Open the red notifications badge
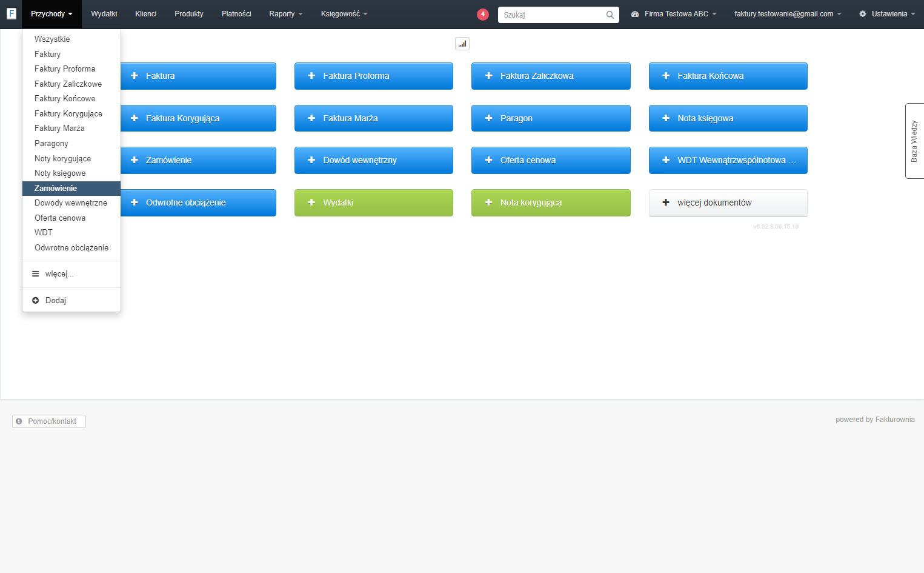This screenshot has width=924, height=573. click(483, 15)
